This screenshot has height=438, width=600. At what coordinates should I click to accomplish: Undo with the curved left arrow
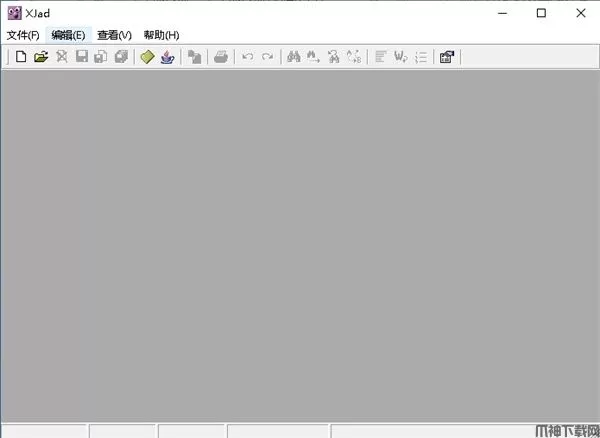tap(248, 57)
